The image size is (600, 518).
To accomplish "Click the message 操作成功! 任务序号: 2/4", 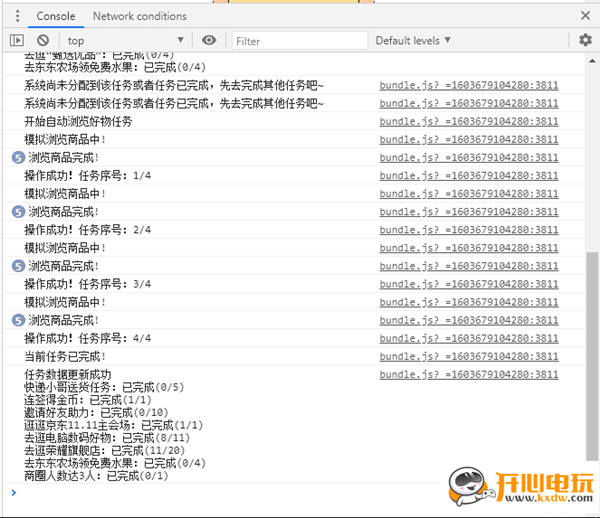I will [88, 231].
